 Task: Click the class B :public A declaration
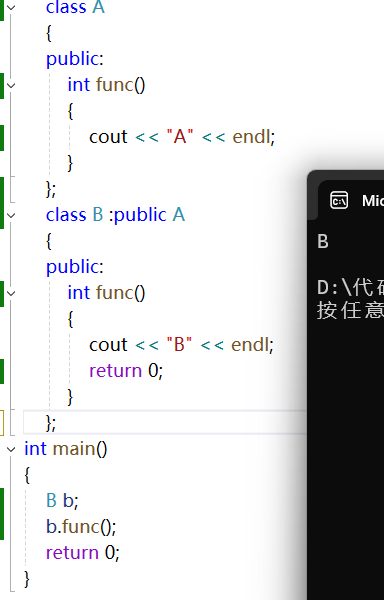coord(115,215)
